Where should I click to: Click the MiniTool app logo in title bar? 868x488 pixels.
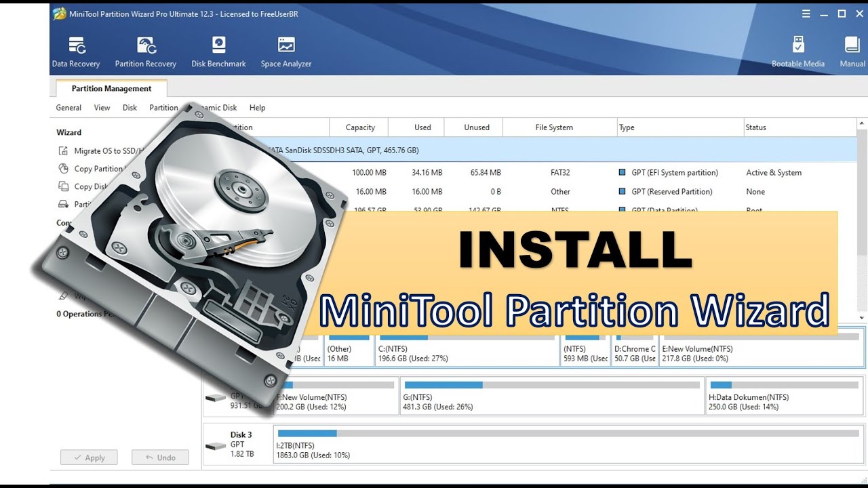pyautogui.click(x=60, y=14)
